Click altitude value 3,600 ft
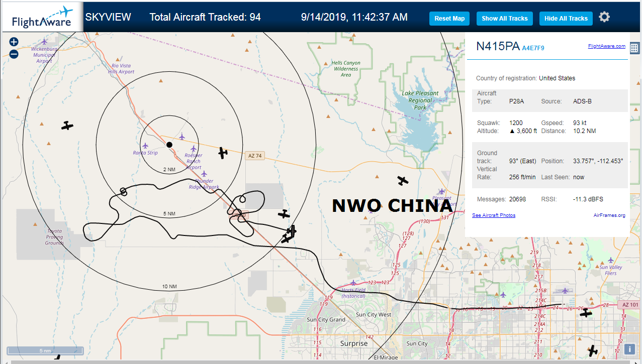 (x=523, y=131)
